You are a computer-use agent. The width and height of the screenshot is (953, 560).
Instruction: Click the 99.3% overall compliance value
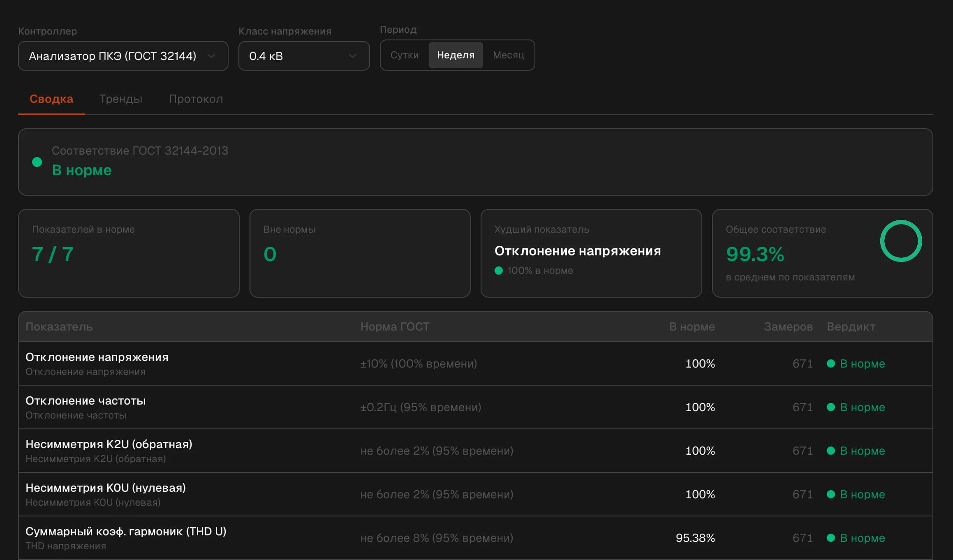pyautogui.click(x=755, y=254)
